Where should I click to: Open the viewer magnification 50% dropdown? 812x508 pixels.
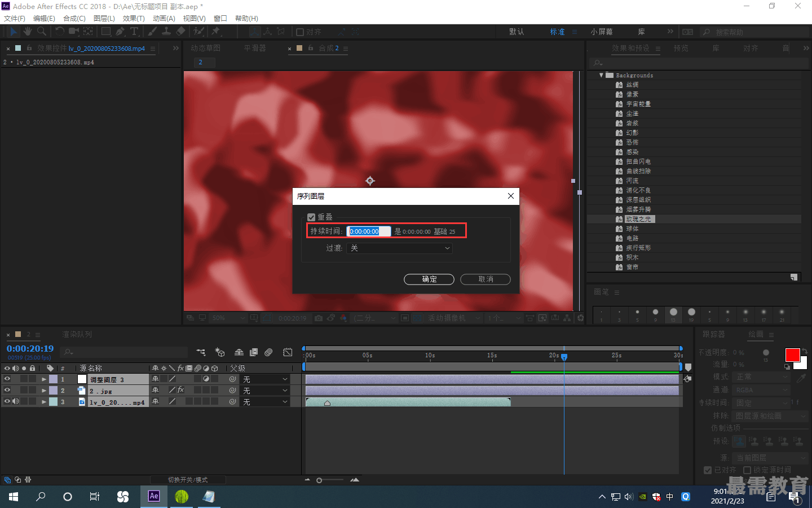[228, 318]
